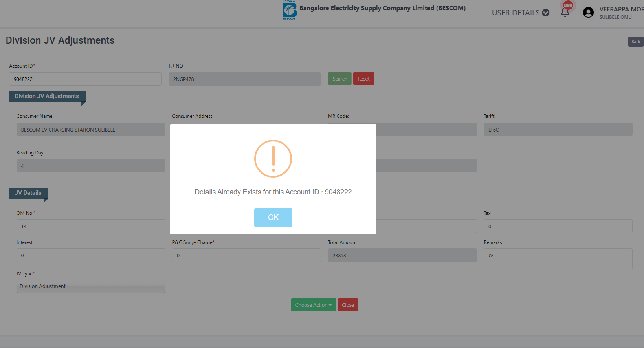Screen dimensions: 644x348
Task: Click the P&G Surge Charge input
Action: pos(246,255)
